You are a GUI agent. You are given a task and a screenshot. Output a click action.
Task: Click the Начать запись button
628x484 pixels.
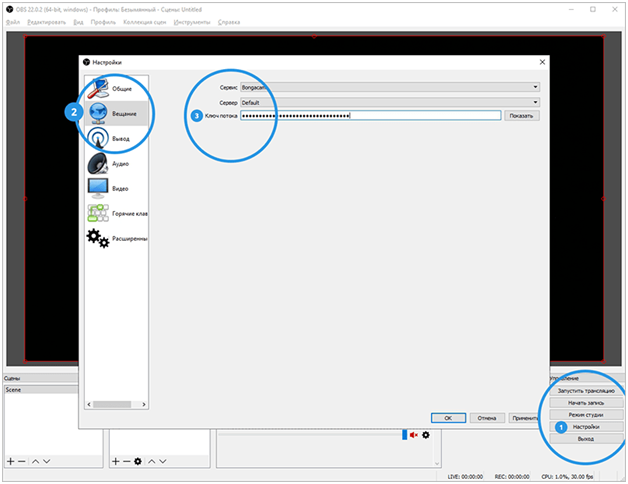pyautogui.click(x=586, y=403)
